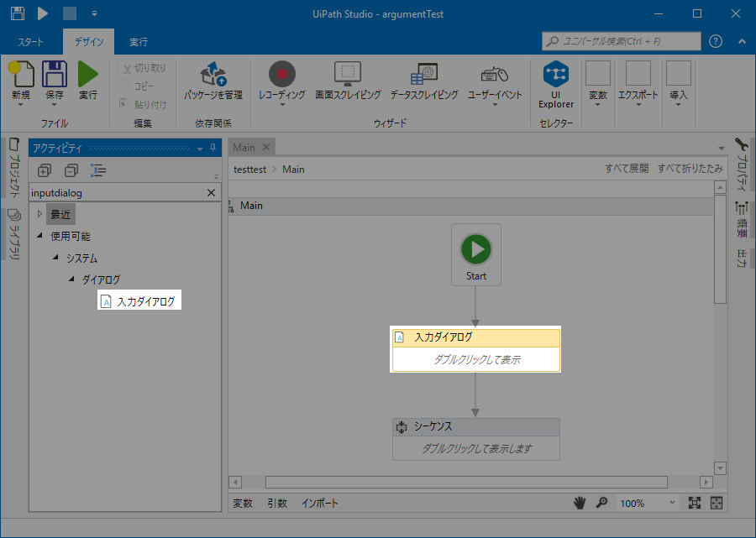
Task: Click コピー copy button
Action: [137, 86]
